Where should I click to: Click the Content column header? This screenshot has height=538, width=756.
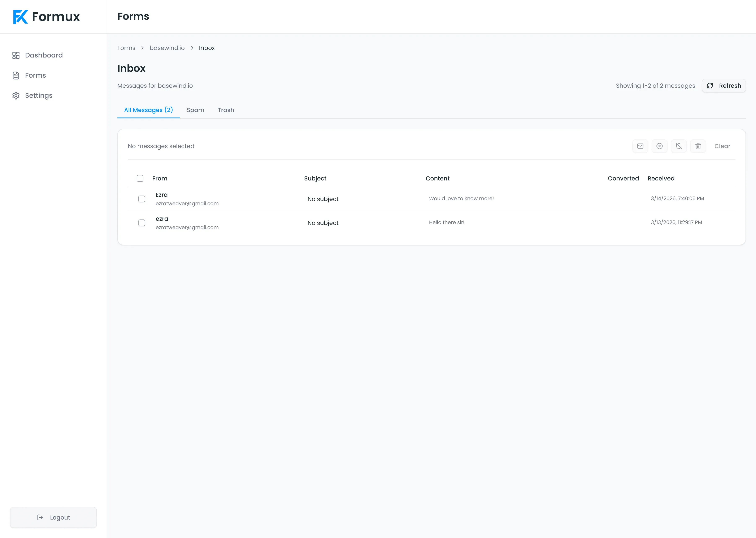point(437,179)
